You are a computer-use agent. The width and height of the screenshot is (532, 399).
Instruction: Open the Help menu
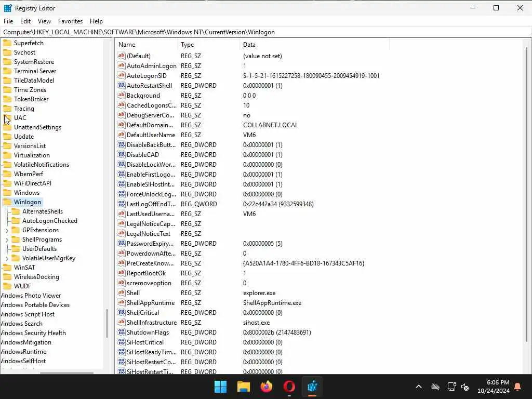pos(96,21)
